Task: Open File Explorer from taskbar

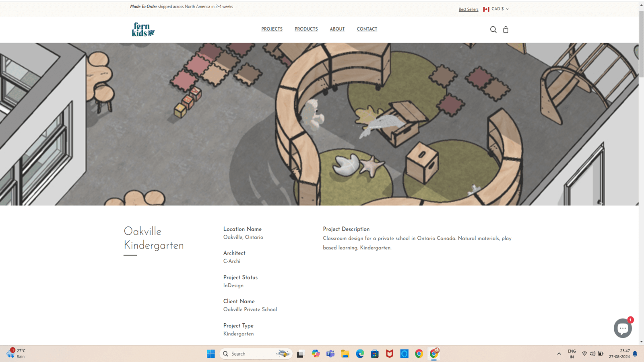Action: point(345,354)
